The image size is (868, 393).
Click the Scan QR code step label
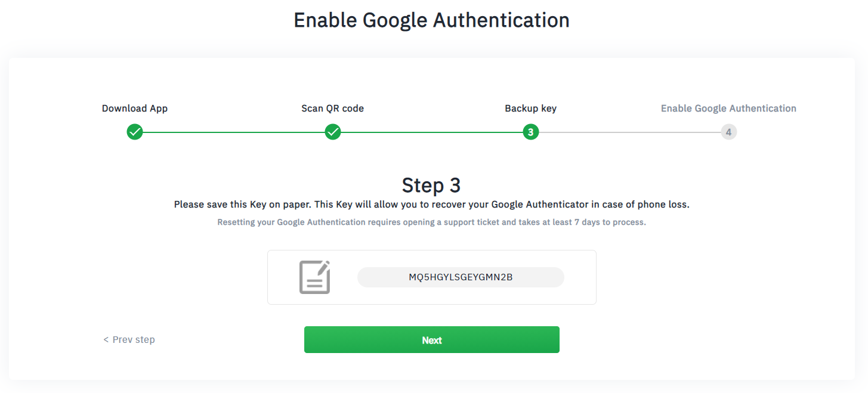tap(333, 109)
